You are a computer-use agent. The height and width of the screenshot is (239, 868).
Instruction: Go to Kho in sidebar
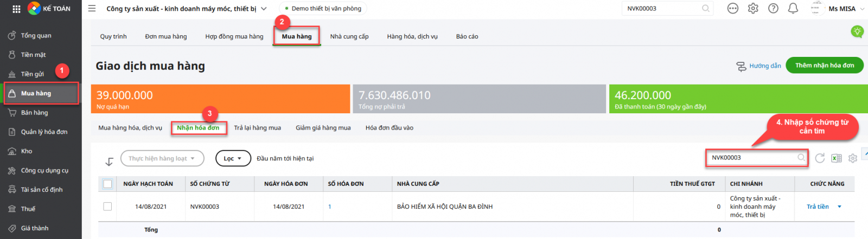click(27, 151)
